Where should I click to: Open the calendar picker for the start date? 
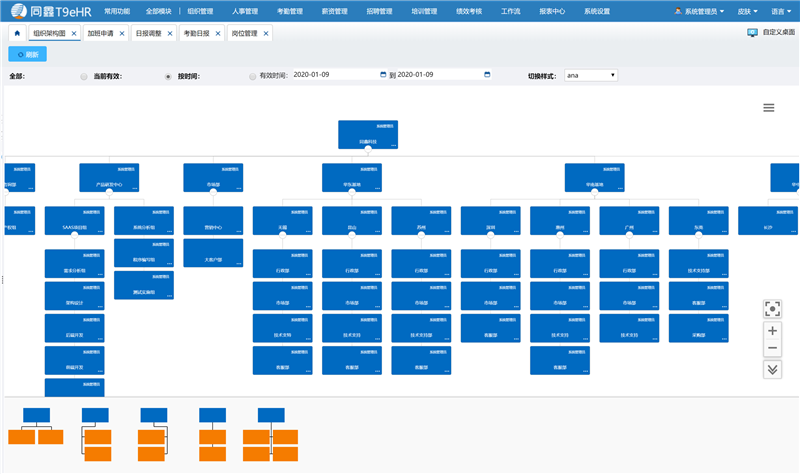(x=383, y=75)
